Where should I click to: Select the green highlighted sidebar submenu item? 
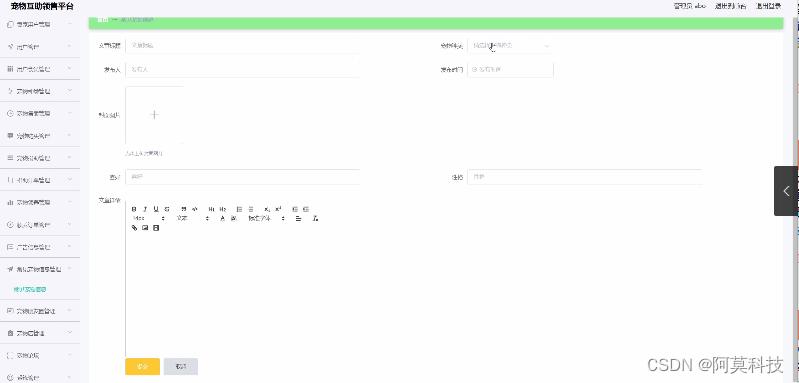tap(30, 289)
